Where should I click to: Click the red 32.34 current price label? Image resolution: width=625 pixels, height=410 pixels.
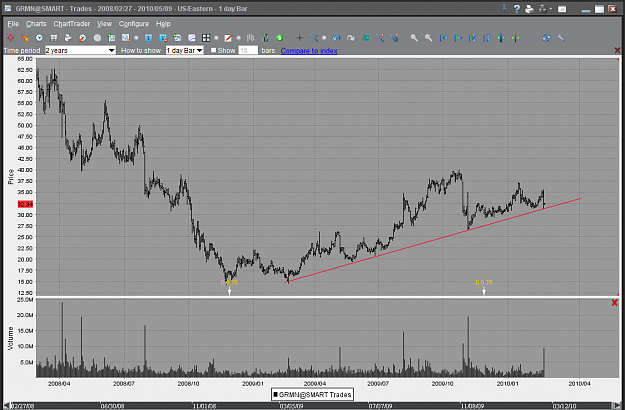(26, 204)
